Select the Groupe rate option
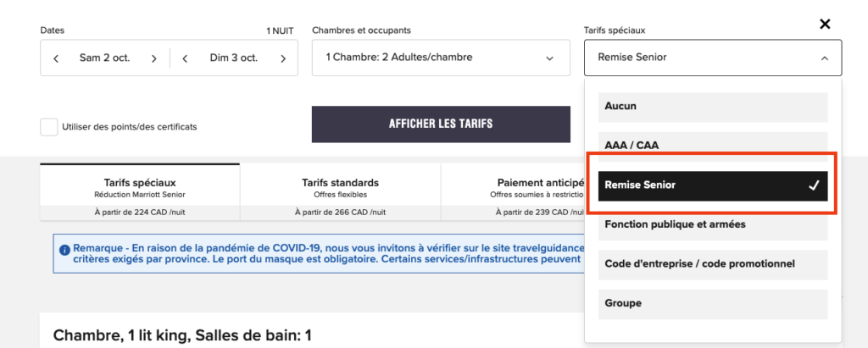Image resolution: width=868 pixels, height=348 pixels. (x=712, y=303)
